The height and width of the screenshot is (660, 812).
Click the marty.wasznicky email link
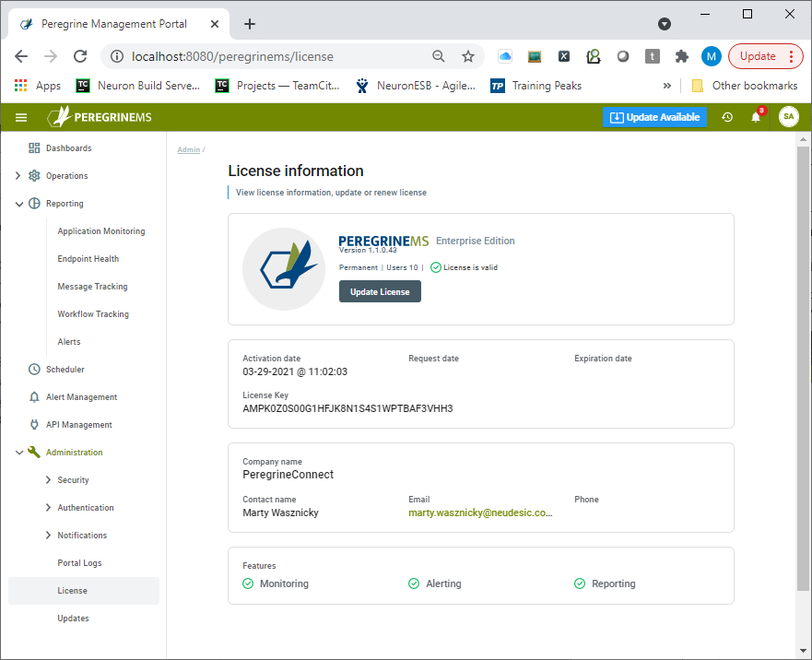[x=480, y=513]
